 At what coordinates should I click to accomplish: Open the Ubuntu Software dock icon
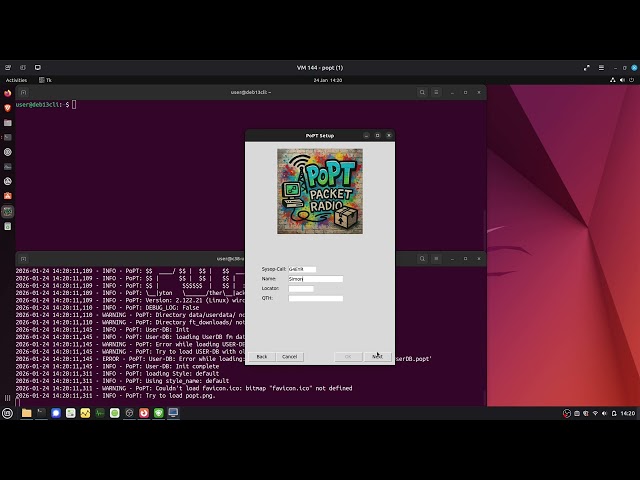8,196
